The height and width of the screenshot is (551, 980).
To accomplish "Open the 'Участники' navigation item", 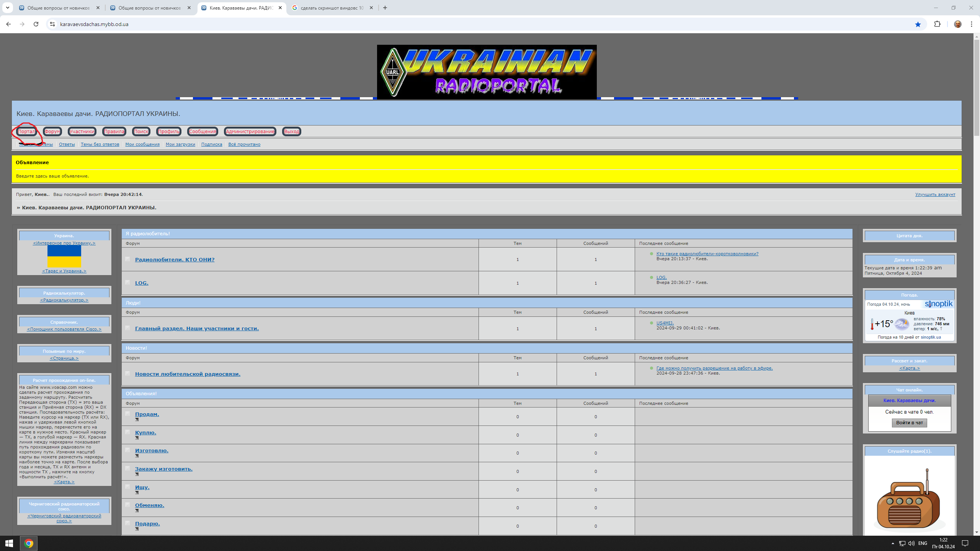I will 82,132.
